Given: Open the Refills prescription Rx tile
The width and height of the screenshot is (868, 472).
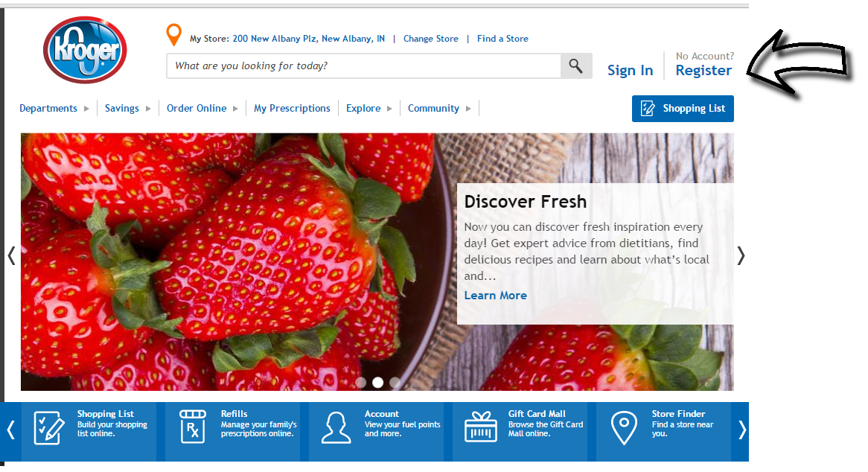Looking at the screenshot, I should 232,432.
